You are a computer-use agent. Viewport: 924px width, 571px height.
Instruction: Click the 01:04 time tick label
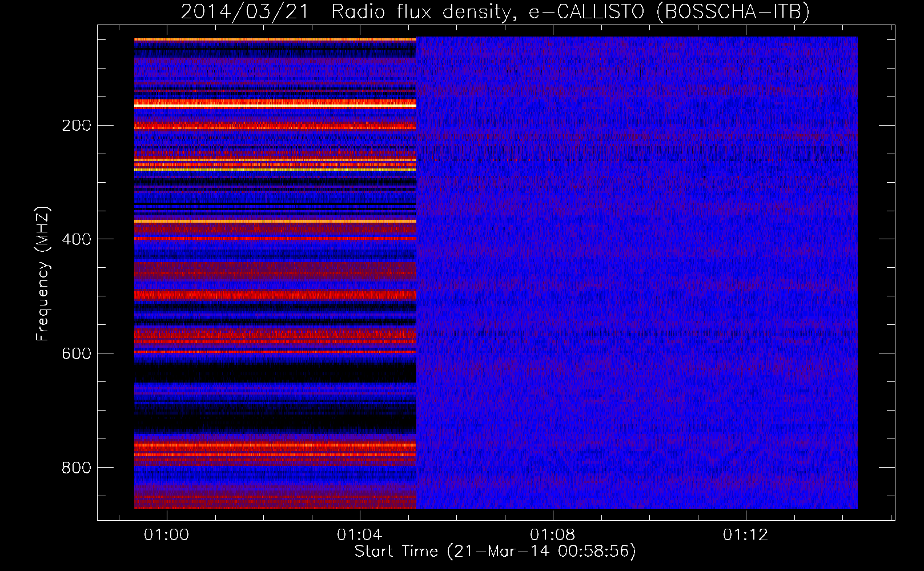(359, 535)
